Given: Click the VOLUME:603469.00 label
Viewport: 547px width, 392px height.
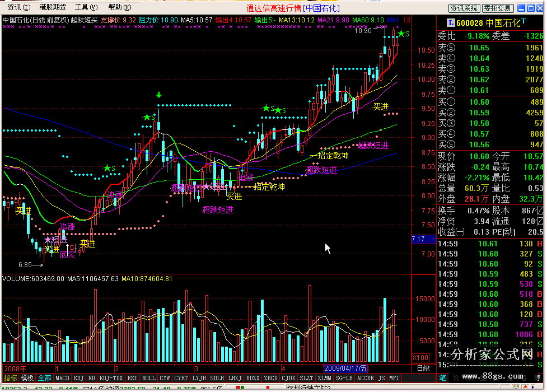Looking at the screenshot, I should pos(34,279).
